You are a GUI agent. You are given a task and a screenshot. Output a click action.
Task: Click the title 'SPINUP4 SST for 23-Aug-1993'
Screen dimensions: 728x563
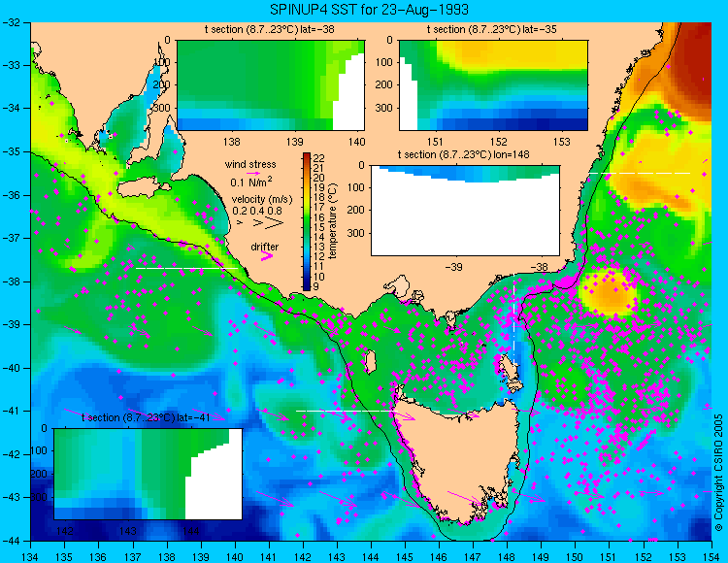tap(369, 10)
